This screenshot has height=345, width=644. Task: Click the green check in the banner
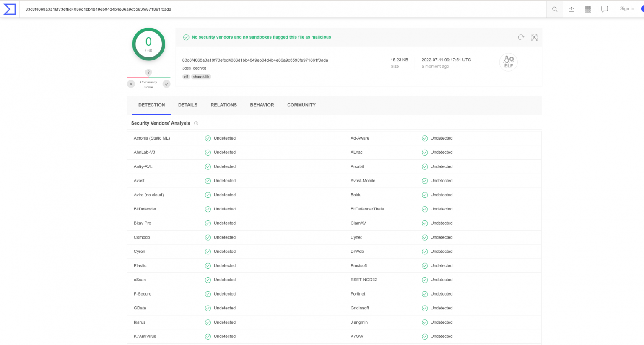pyautogui.click(x=186, y=37)
